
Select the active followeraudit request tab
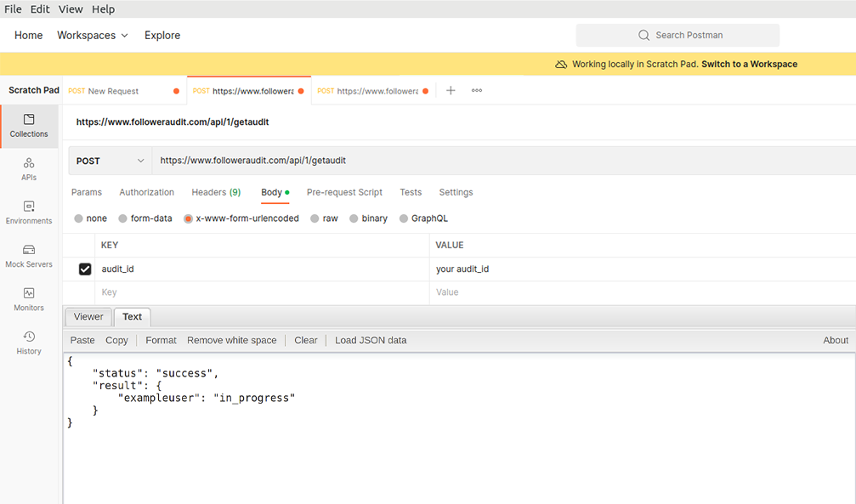[248, 91]
